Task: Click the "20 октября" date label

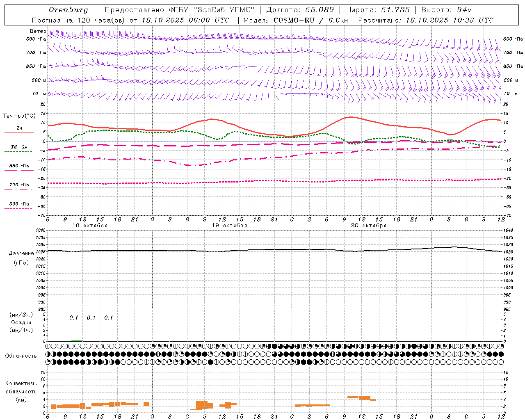Action: click(369, 226)
